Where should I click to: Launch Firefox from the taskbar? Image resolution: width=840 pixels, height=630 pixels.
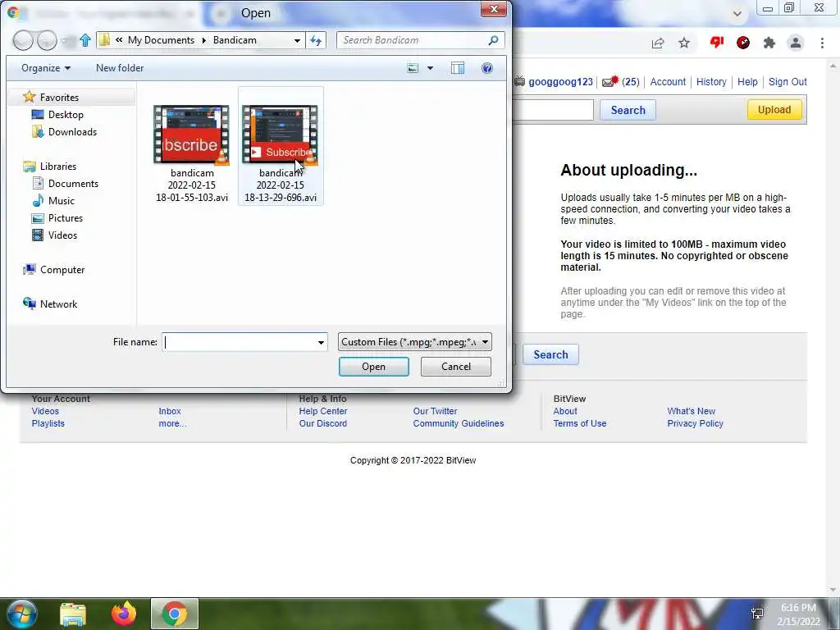coord(124,614)
